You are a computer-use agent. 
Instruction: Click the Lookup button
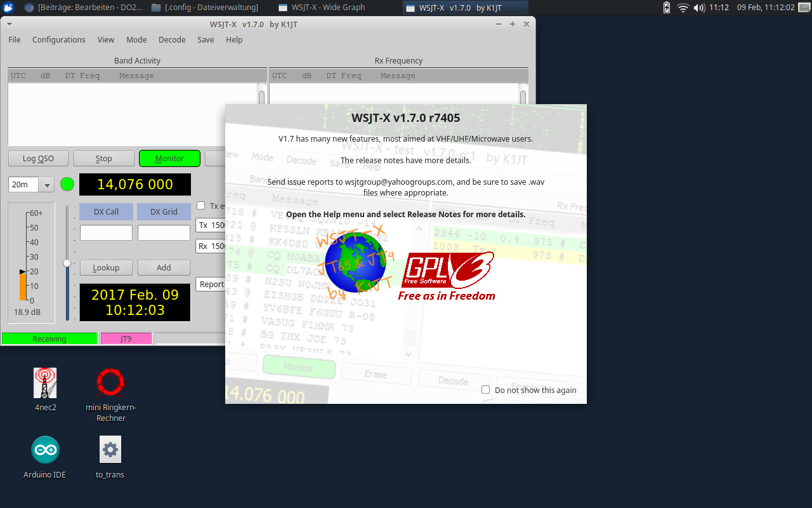(x=106, y=268)
